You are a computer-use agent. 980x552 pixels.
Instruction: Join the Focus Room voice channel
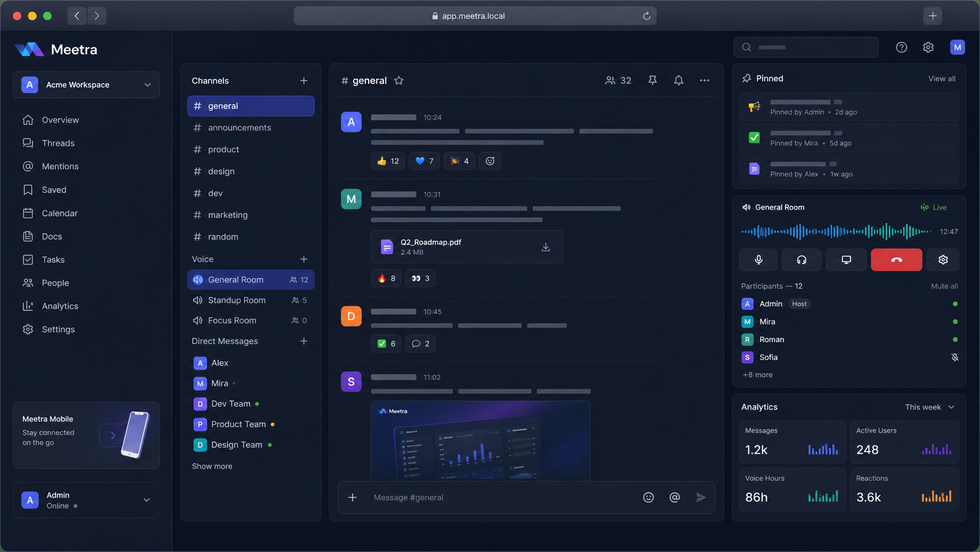coord(251,320)
